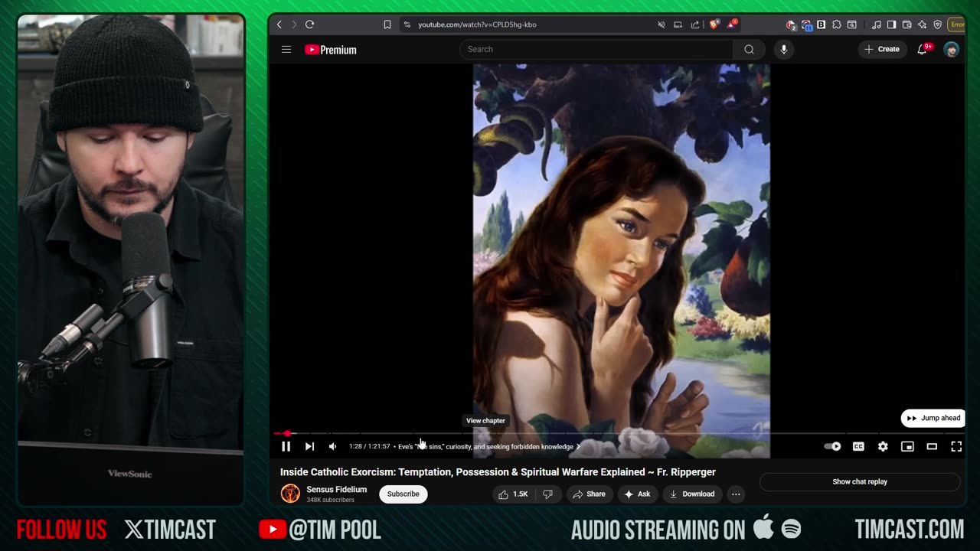Switch to miniplayer mode
This screenshot has height=551, width=980.
pos(907,446)
